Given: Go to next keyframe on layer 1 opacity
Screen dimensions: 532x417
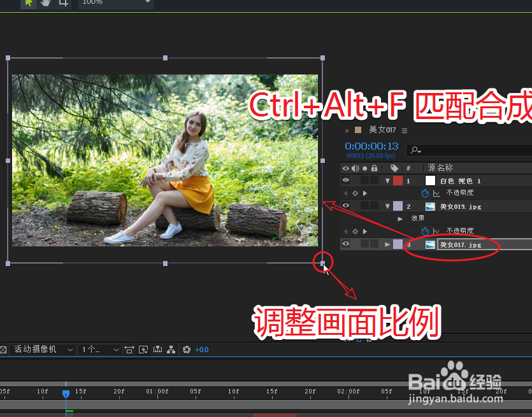Looking at the screenshot, I should [365, 194].
